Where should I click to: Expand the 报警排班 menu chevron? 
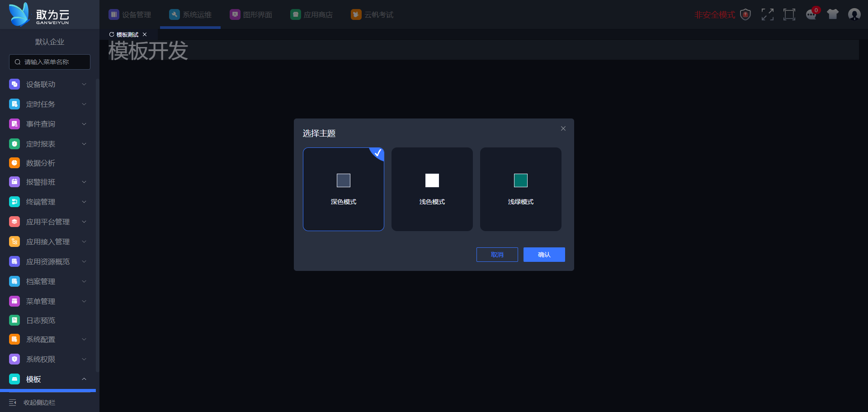point(84,182)
